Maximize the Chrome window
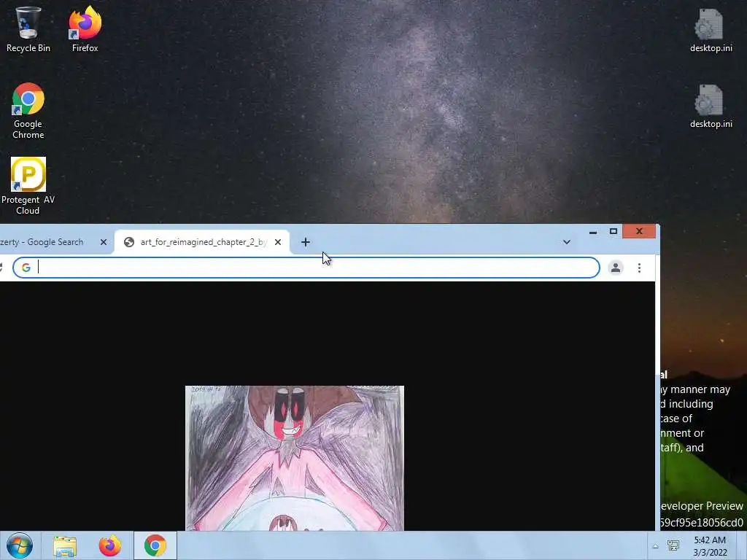 [x=613, y=231]
